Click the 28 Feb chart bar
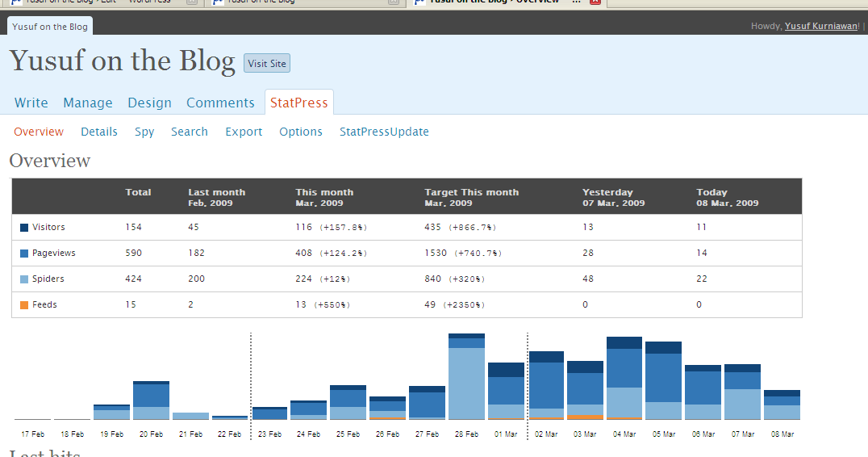868x457 pixels. click(x=466, y=377)
